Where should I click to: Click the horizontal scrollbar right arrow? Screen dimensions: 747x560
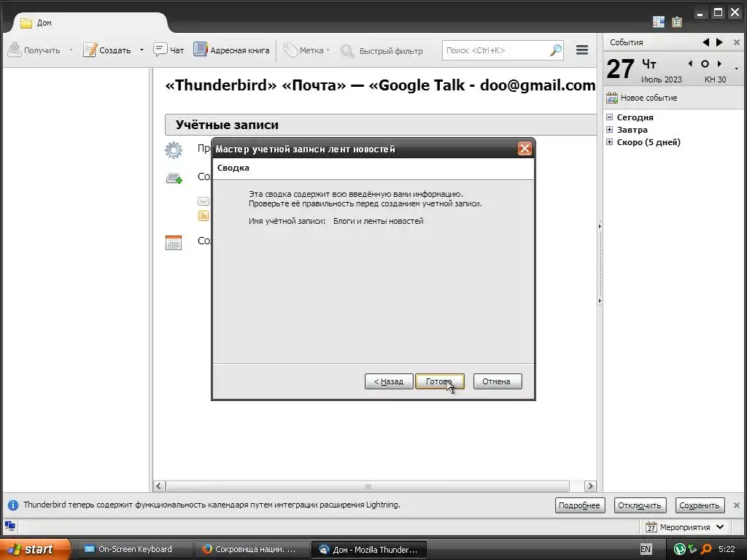point(590,486)
